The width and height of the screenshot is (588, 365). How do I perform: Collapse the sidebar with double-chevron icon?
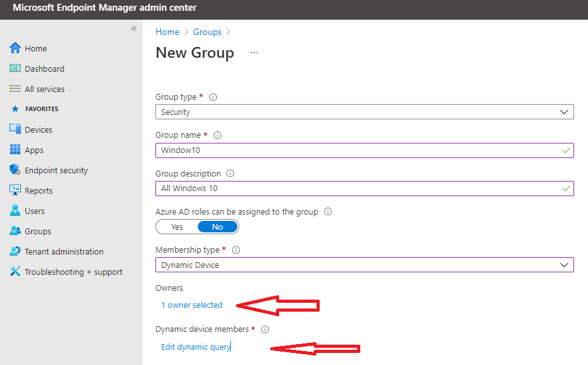pos(134,29)
